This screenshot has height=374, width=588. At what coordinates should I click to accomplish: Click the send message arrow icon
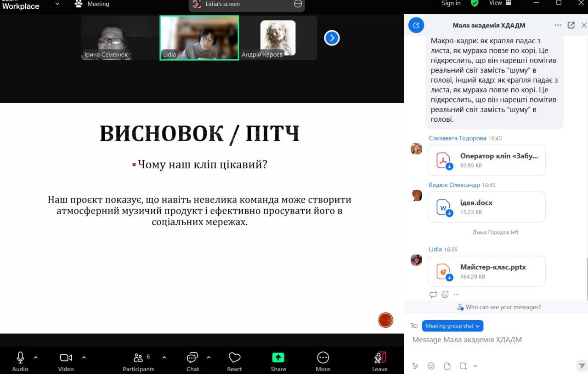pyautogui.click(x=581, y=366)
